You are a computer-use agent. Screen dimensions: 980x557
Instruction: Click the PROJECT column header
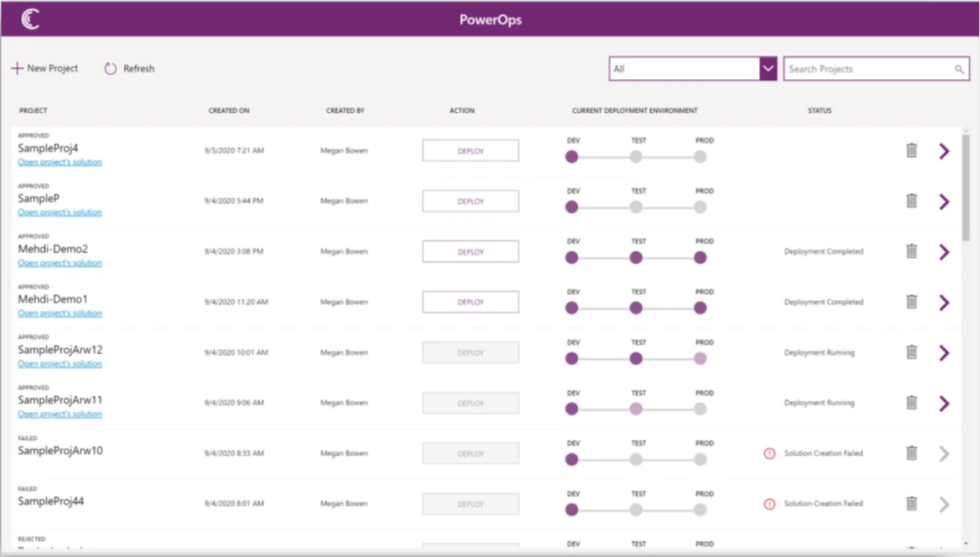pyautogui.click(x=33, y=110)
